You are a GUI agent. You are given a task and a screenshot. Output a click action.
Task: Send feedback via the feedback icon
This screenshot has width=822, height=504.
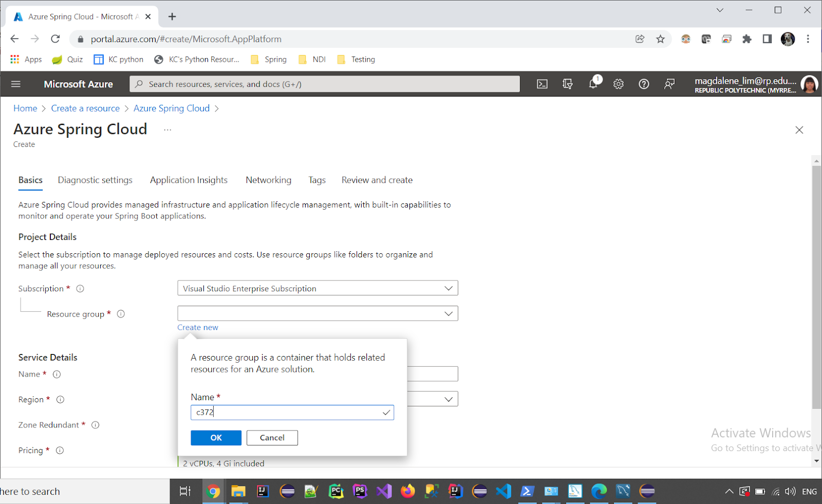coord(669,84)
